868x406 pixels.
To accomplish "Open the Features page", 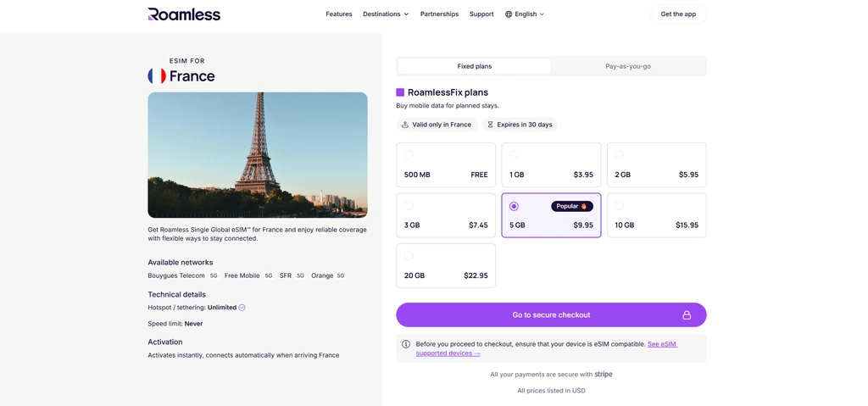I will tap(339, 14).
